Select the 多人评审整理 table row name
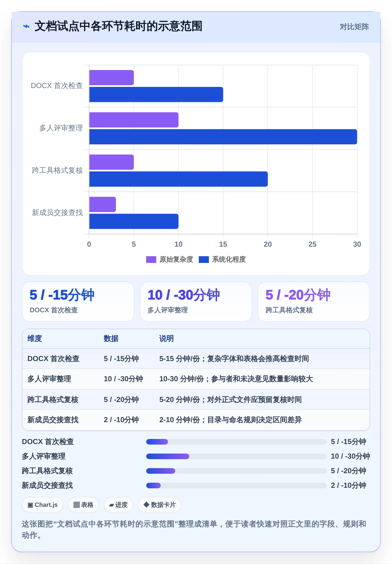Image resolution: width=392 pixels, height=564 pixels. point(49,379)
